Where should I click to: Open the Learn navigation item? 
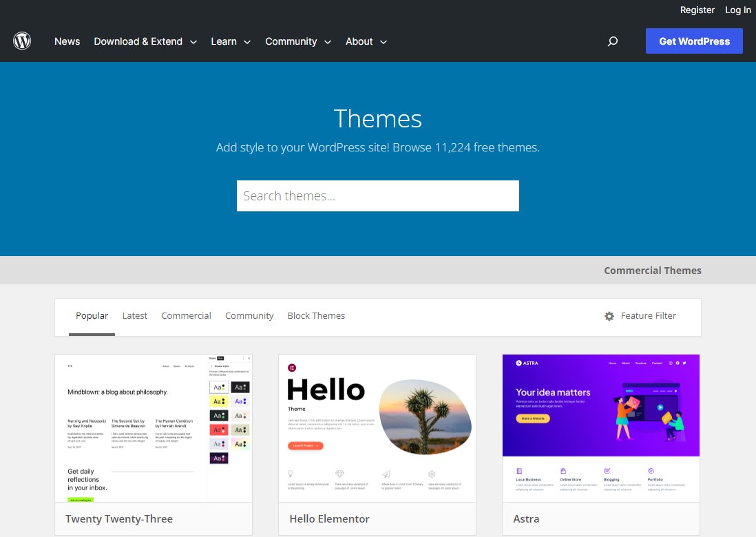pyautogui.click(x=224, y=41)
